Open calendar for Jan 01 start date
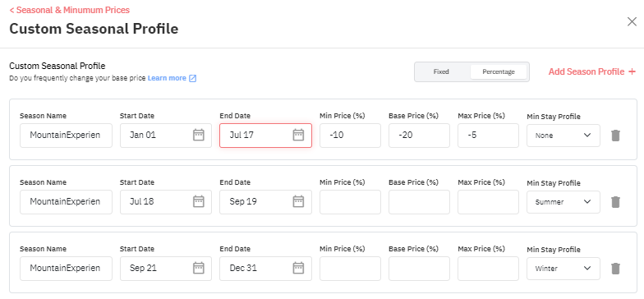Screen dimensions: 644x299 pos(199,135)
